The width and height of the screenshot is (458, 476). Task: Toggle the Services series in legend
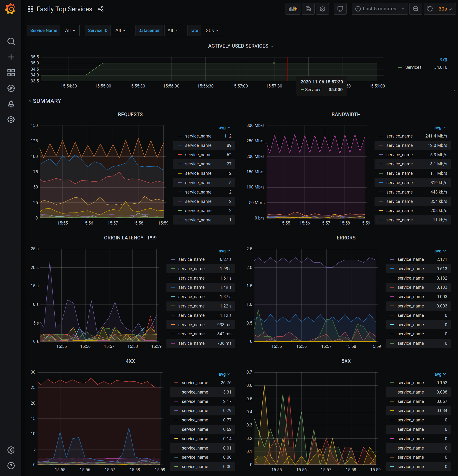click(x=413, y=67)
